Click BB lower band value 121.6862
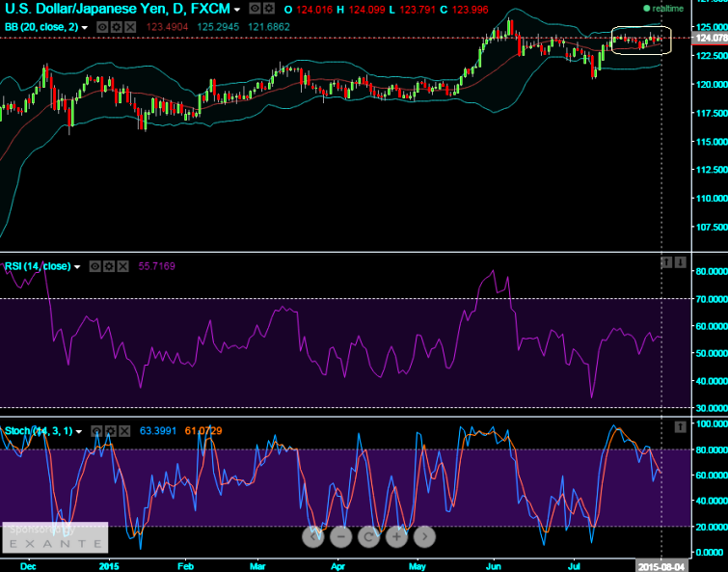Image resolution: width=728 pixels, height=572 pixels. coord(269,27)
